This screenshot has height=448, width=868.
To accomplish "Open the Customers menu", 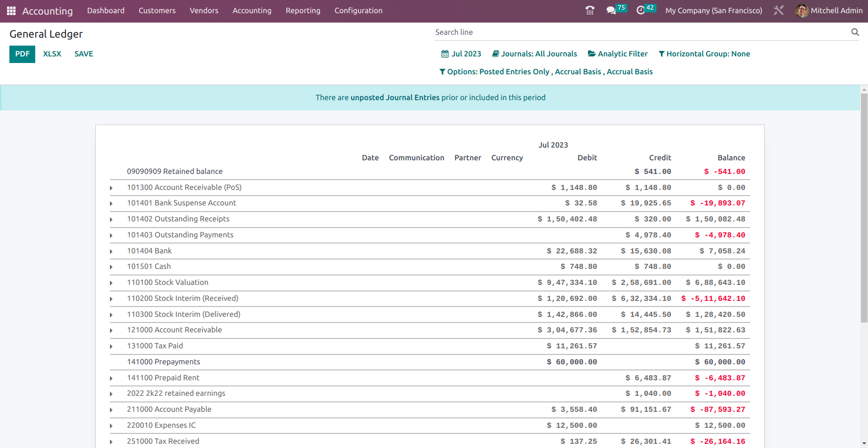I will [x=157, y=11].
